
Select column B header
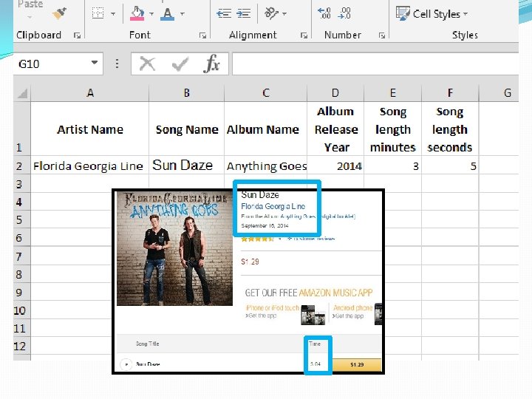pyautogui.click(x=187, y=93)
